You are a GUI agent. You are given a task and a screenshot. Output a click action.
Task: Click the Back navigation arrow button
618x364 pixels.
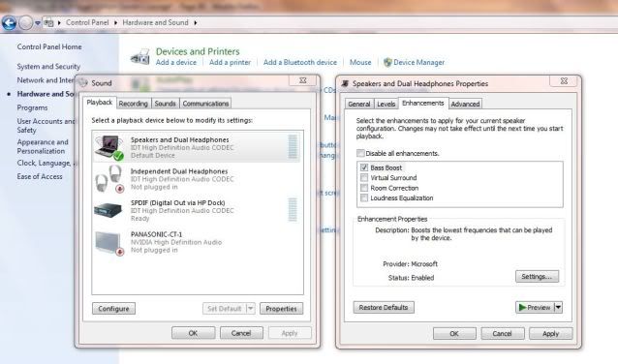(9, 23)
